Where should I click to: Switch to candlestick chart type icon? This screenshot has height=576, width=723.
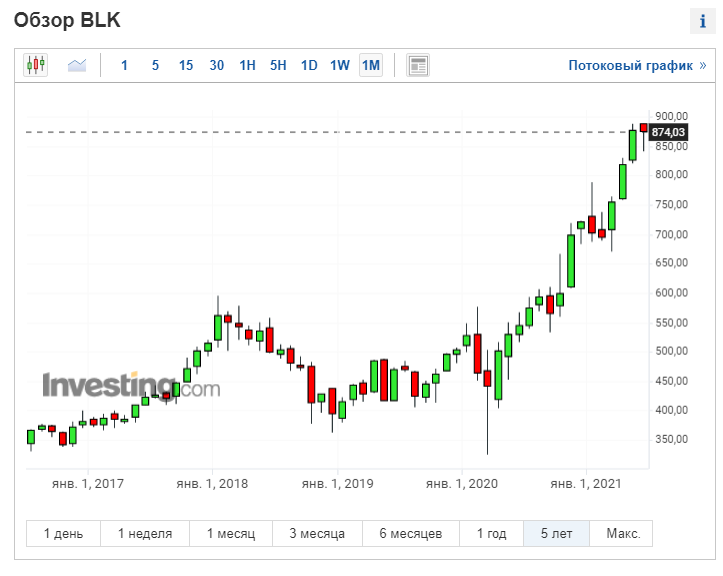[36, 65]
